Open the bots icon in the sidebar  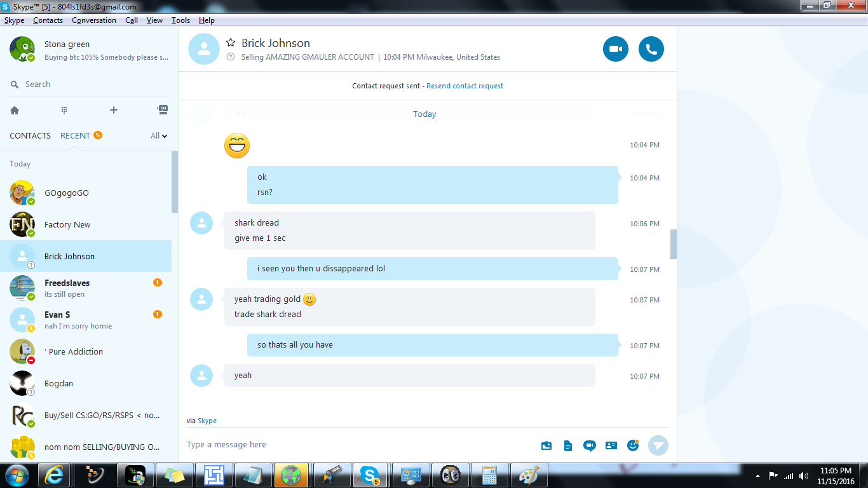point(163,109)
